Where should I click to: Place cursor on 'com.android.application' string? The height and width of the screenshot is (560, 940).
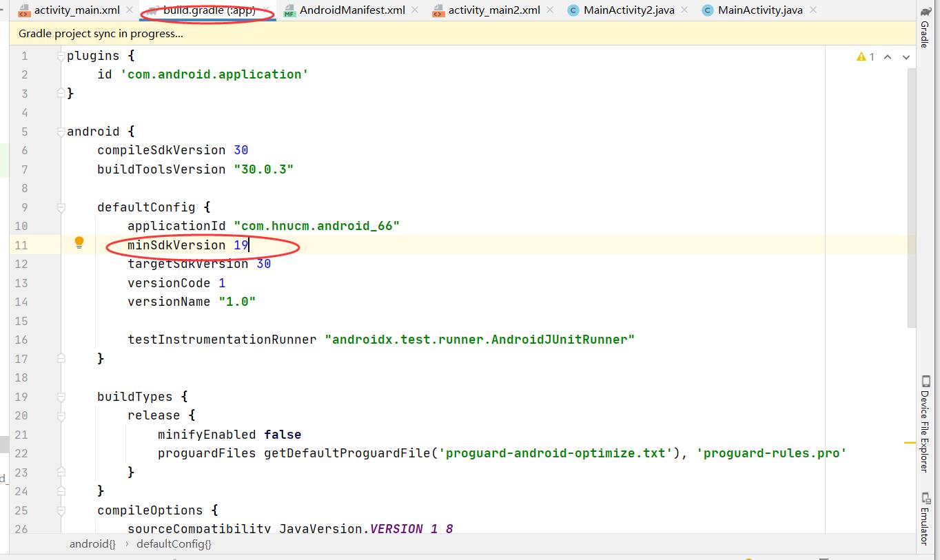pos(214,74)
